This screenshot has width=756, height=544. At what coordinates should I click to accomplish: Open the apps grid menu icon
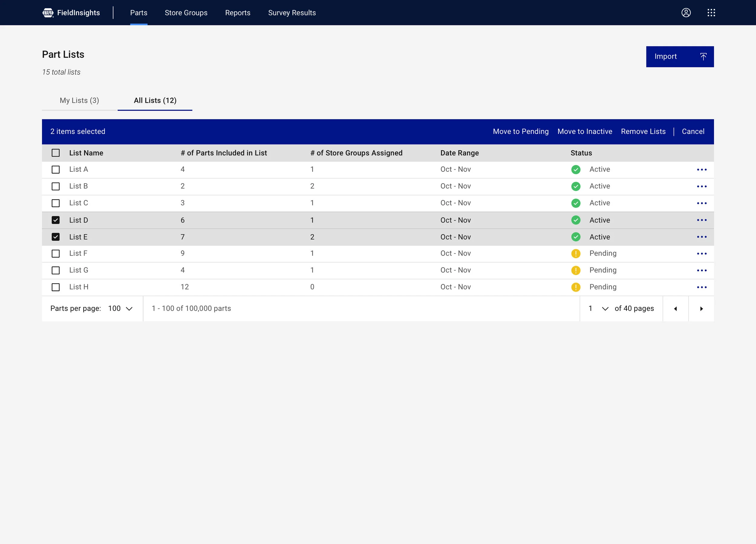711,13
